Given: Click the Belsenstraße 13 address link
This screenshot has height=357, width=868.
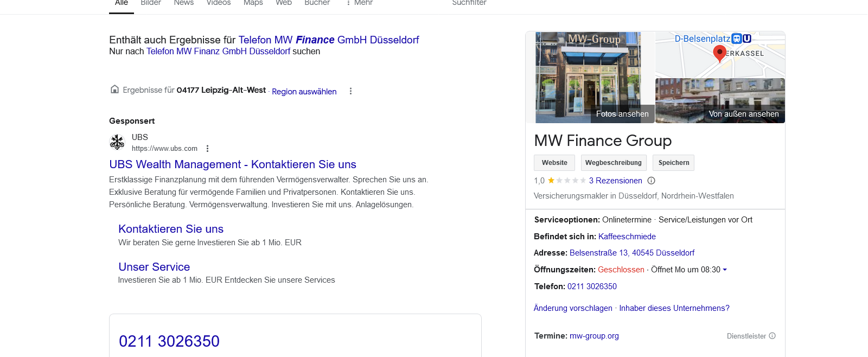Looking at the screenshot, I should pyautogui.click(x=631, y=253).
